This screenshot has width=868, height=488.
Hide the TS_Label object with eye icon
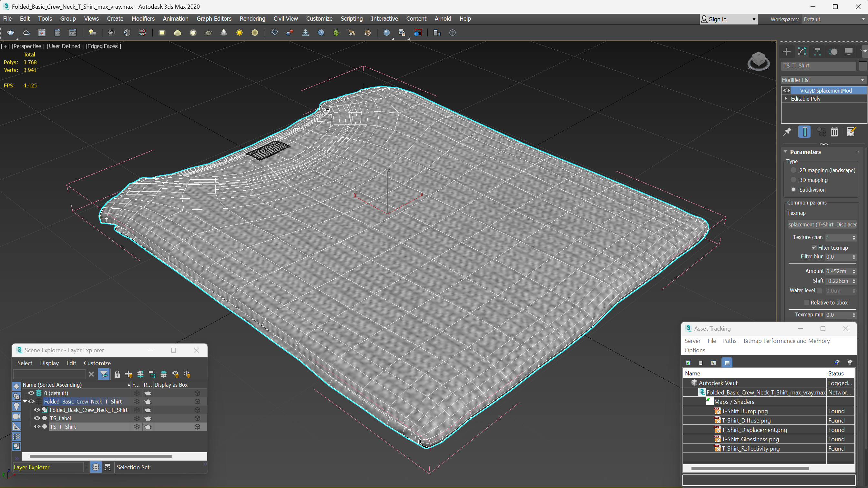37,418
